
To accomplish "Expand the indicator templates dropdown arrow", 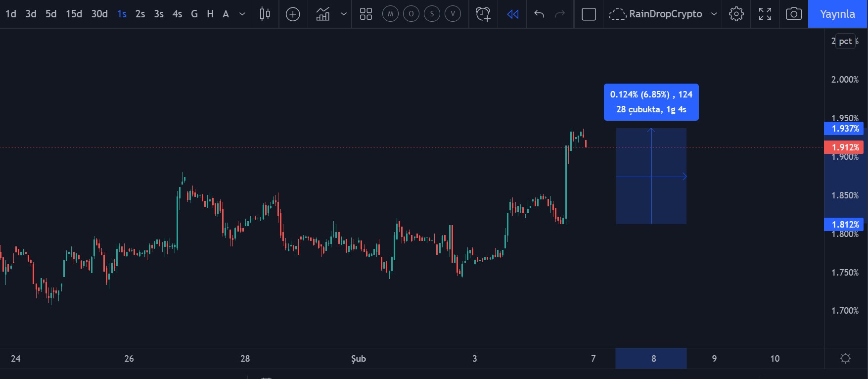I will pyautogui.click(x=344, y=14).
